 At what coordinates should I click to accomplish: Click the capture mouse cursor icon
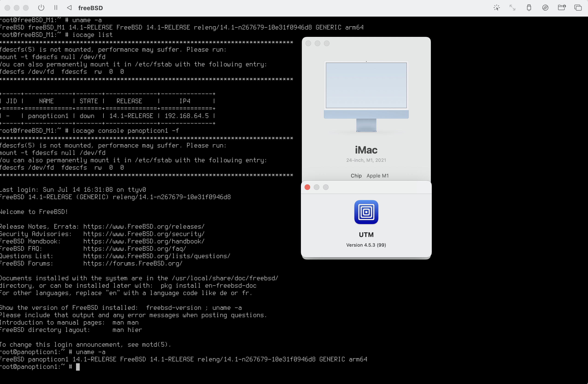(497, 8)
